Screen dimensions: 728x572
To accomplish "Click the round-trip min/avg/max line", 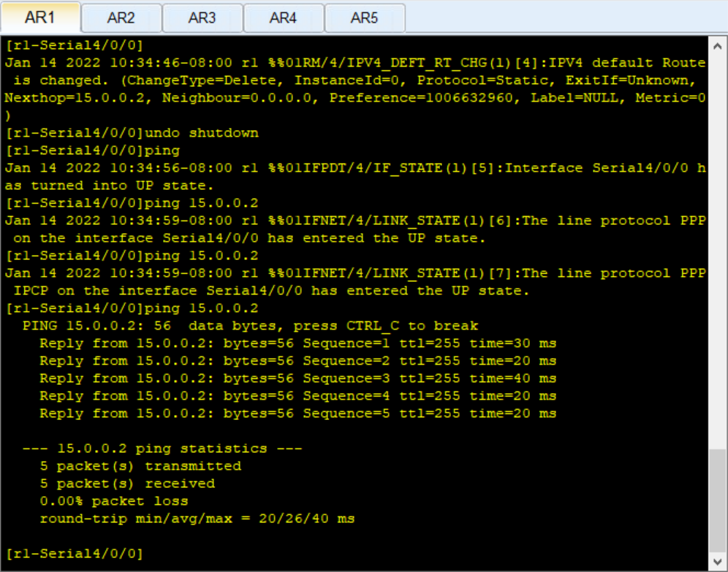I will coord(197,519).
